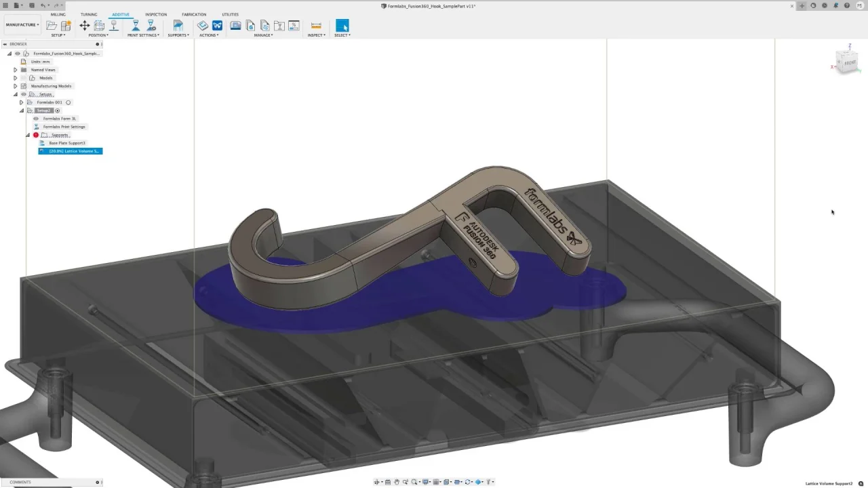Click the Open folder icon in Setup group
This screenshot has width=868, height=488.
[x=52, y=25]
